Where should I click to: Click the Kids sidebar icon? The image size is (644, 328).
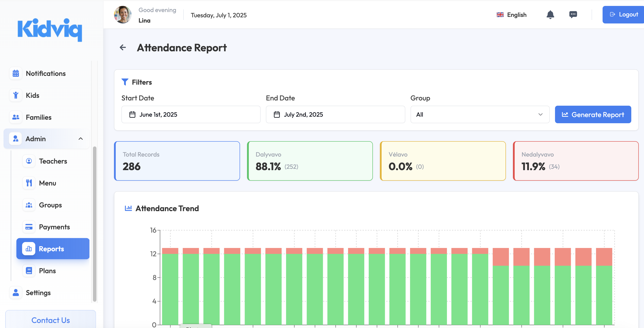click(16, 95)
